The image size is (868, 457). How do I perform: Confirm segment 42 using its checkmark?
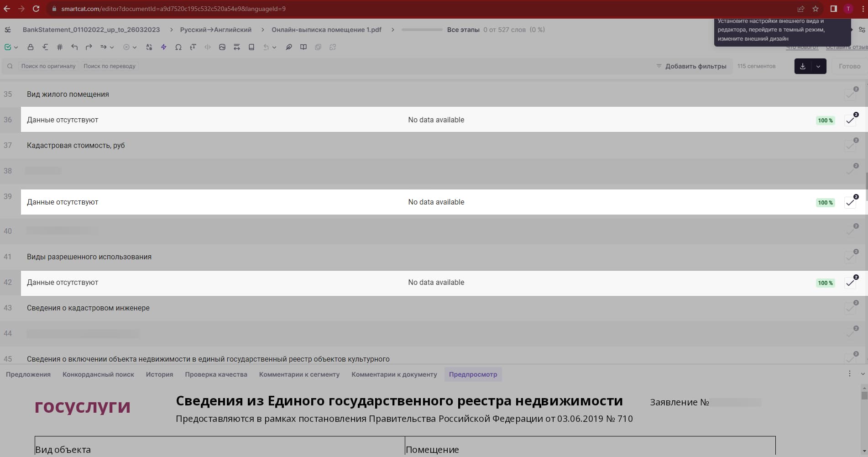point(850,283)
